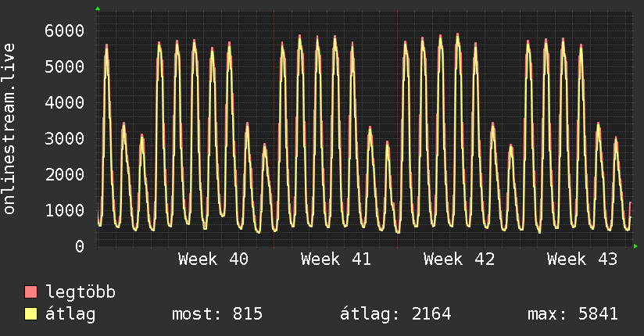The image size is (644, 336).
Task: Click the green arrow atop the y-axis
Action: [98, 9]
